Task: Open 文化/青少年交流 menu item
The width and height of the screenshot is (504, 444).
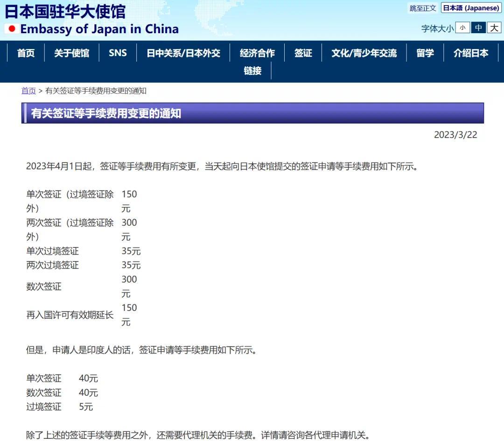Action: coord(364,53)
